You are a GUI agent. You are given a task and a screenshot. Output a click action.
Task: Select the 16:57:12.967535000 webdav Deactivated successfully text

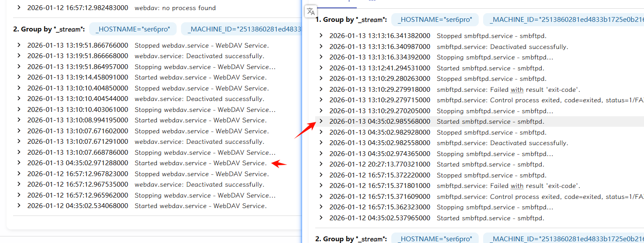point(199,184)
